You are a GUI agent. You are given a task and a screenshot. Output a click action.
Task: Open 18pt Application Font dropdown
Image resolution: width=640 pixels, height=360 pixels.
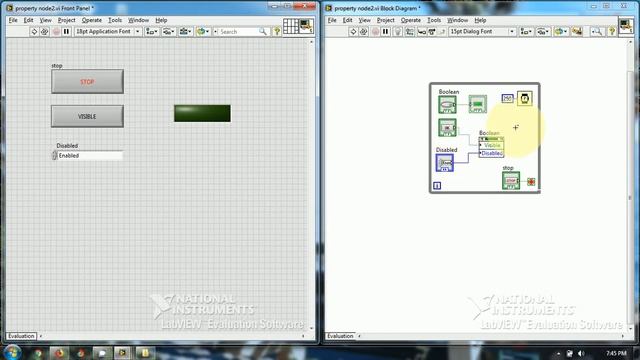tap(108, 31)
